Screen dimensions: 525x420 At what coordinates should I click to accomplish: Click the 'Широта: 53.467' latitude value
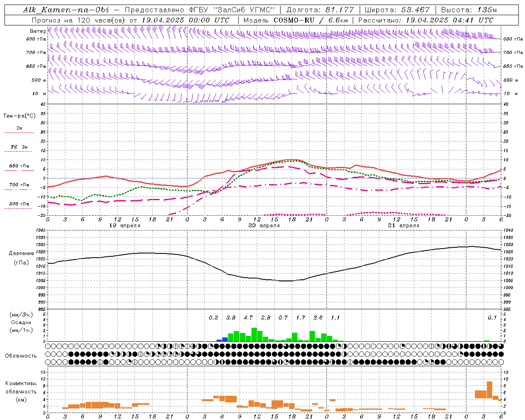397,10
